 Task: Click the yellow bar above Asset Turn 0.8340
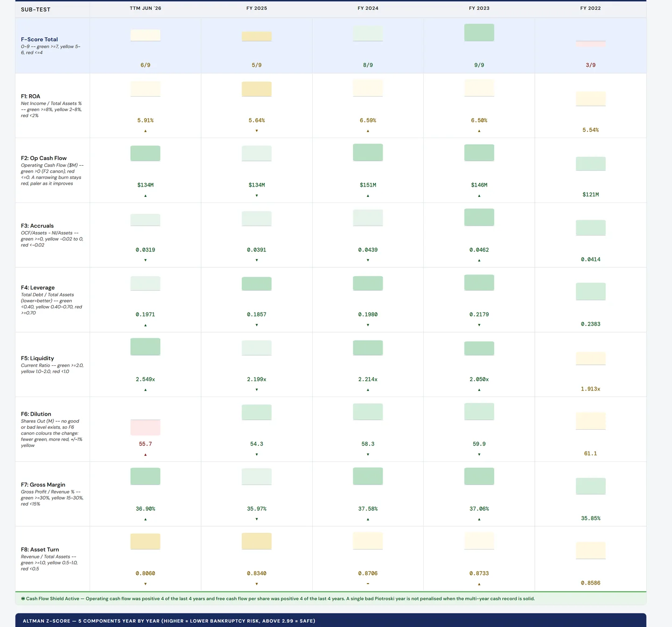[x=257, y=541]
